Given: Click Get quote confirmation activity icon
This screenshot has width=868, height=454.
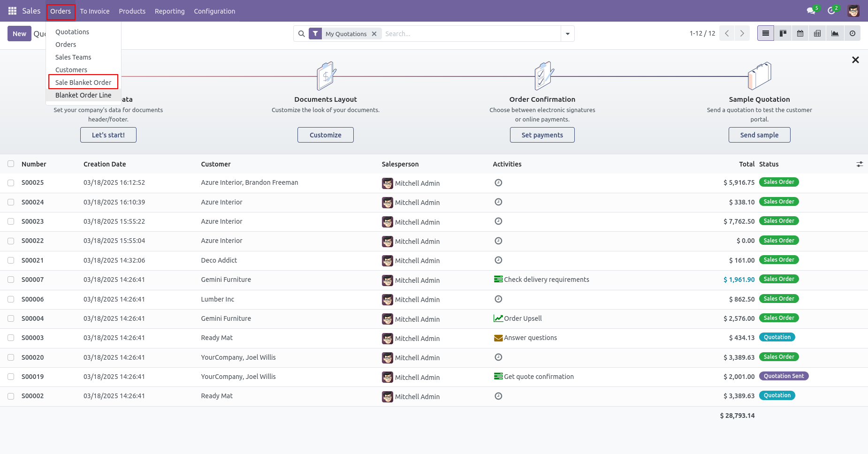Looking at the screenshot, I should pos(498,376).
